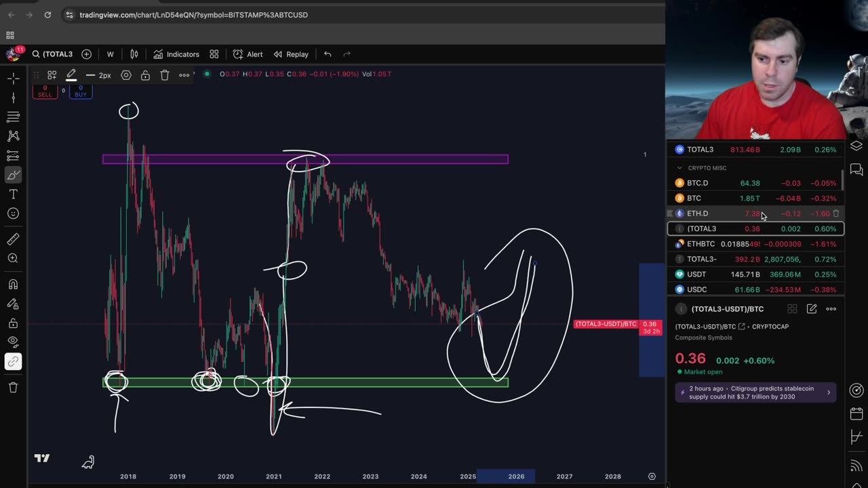Undo the last chart action
This screenshot has height=488, width=868.
328,54
